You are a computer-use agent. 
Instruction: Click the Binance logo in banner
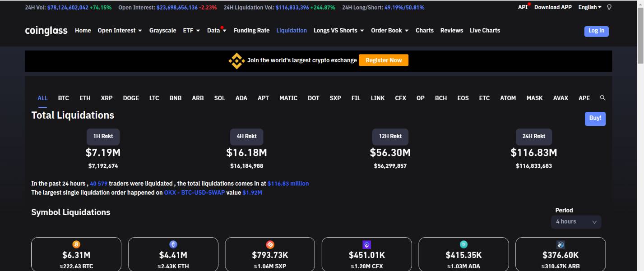pyautogui.click(x=236, y=60)
